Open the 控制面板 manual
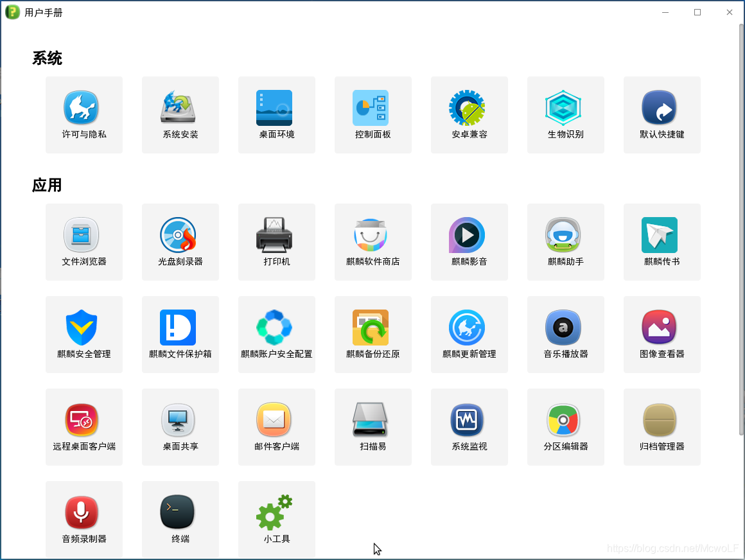The height and width of the screenshot is (560, 745). pos(373,114)
